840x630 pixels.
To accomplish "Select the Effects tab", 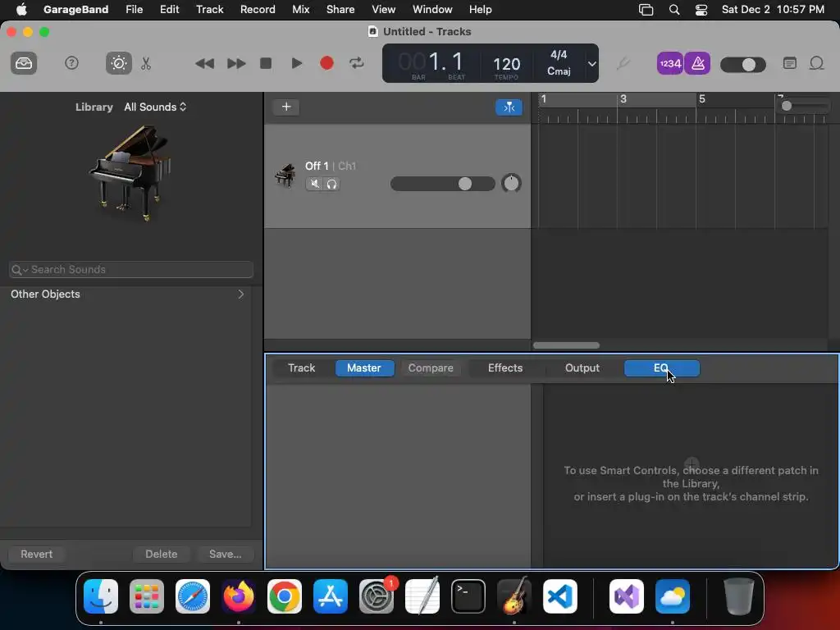I will click(x=505, y=368).
